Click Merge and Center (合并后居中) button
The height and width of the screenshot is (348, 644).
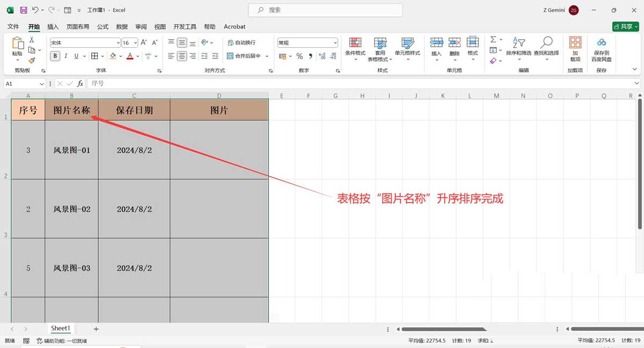(x=244, y=56)
